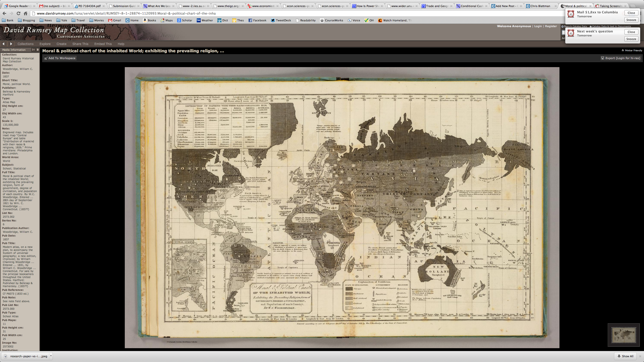
Task: Open the TweetDeck bookmark
Action: click(281, 20)
